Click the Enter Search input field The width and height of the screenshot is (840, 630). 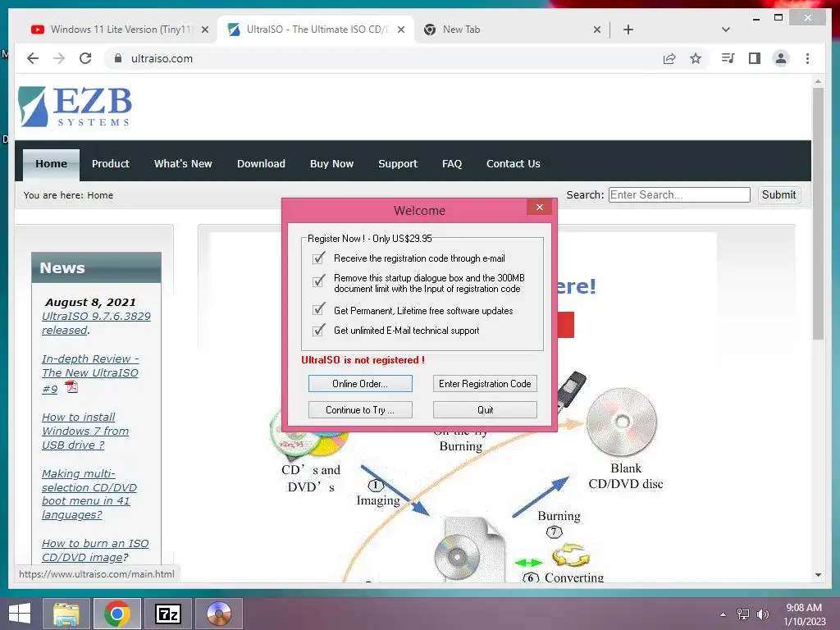pyautogui.click(x=679, y=194)
